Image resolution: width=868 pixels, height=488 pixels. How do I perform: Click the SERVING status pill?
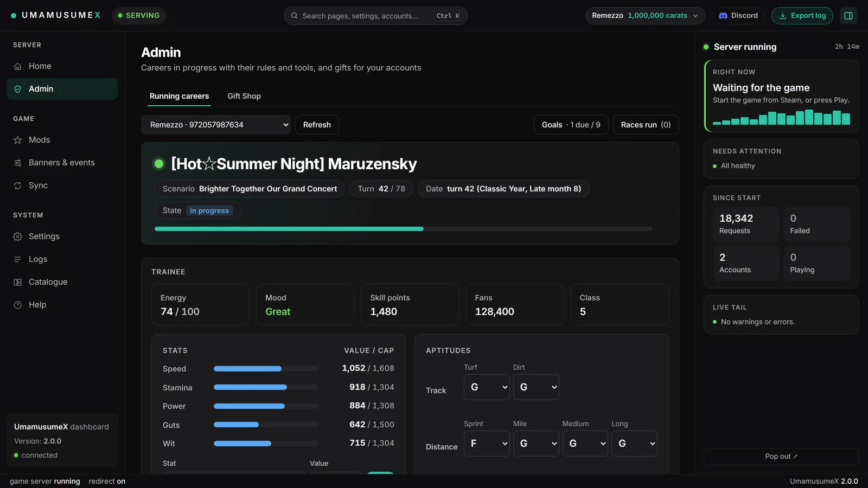click(139, 16)
